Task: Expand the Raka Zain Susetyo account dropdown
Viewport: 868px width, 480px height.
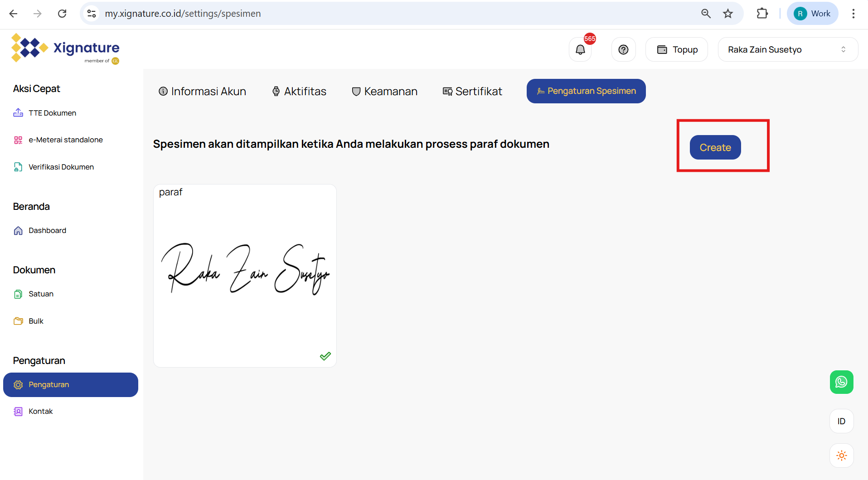Action: coord(787,50)
